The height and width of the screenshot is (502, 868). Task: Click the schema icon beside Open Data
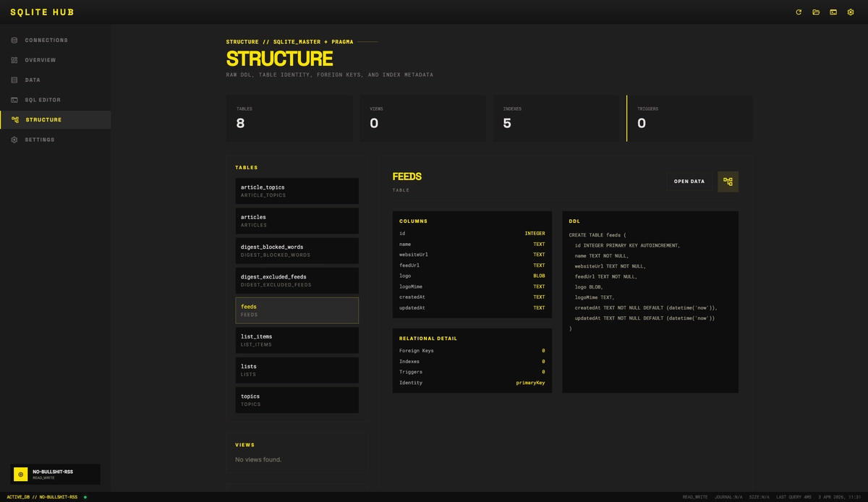coord(728,181)
